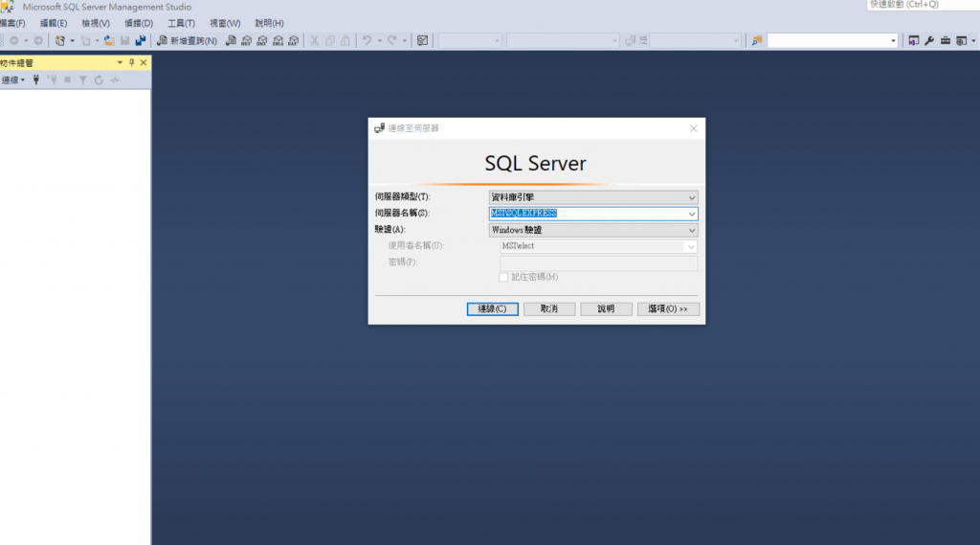Open the 檔案(F) menu
980x545 pixels.
[x=12, y=23]
